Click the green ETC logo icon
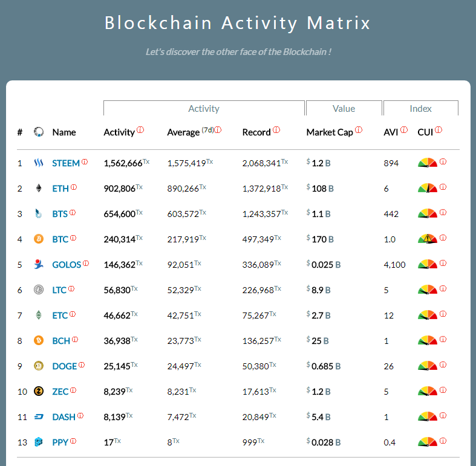Screen dimensions: 476x466 coord(39,316)
